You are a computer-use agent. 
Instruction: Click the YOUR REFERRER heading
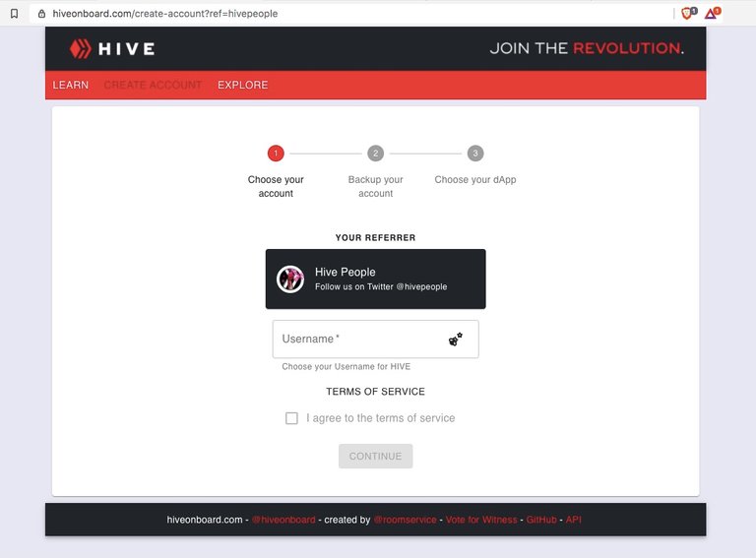[x=376, y=237]
